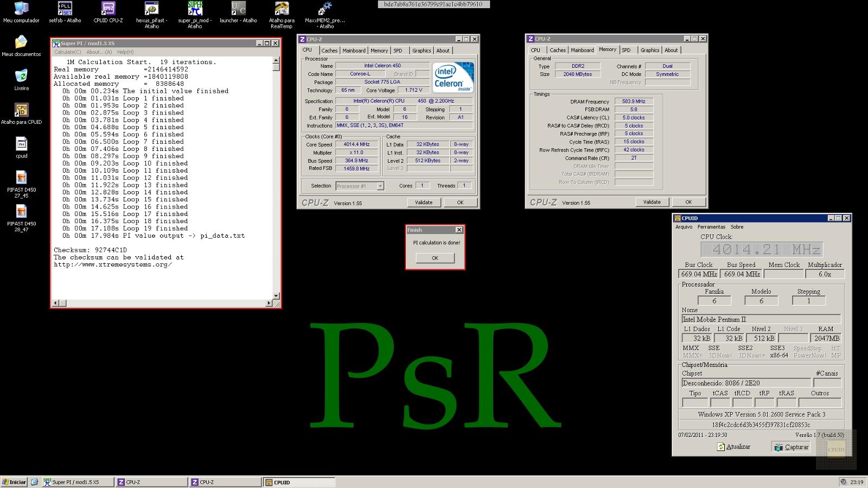Image resolution: width=868 pixels, height=488 pixels.
Task: Open MaxxMEM2 shortcut icon
Action: coord(325,9)
